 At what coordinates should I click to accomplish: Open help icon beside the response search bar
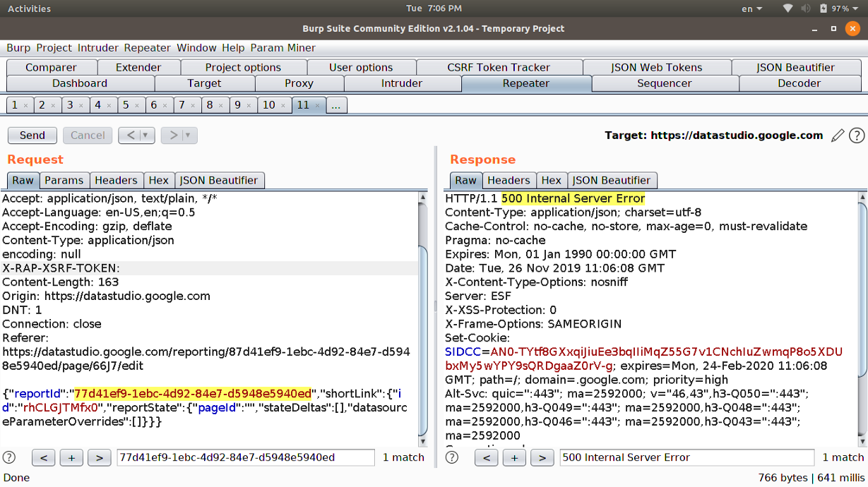[452, 457]
